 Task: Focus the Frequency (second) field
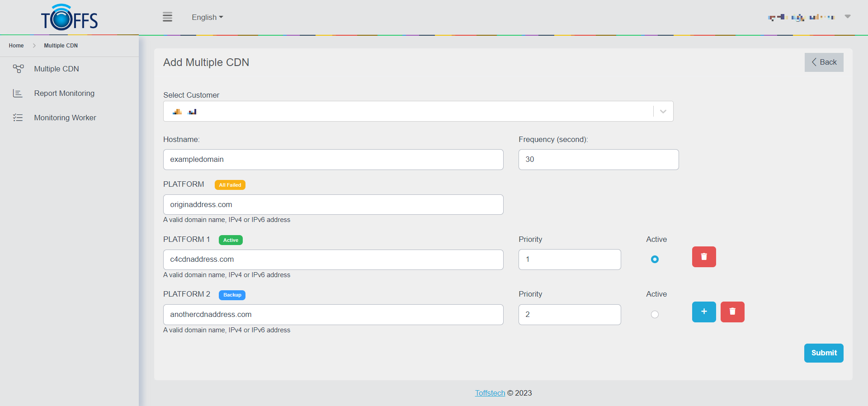click(598, 160)
